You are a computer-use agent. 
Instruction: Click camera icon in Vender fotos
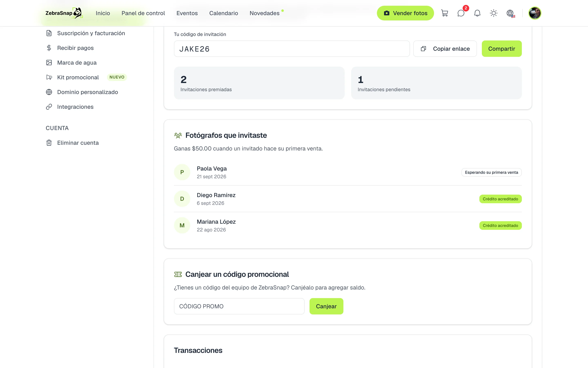pyautogui.click(x=386, y=13)
